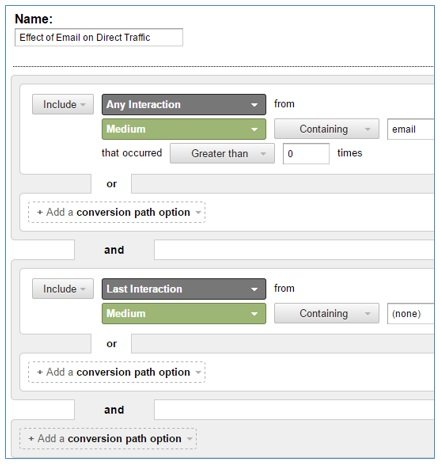Open the second Include dropdown

pyautogui.click(x=63, y=289)
